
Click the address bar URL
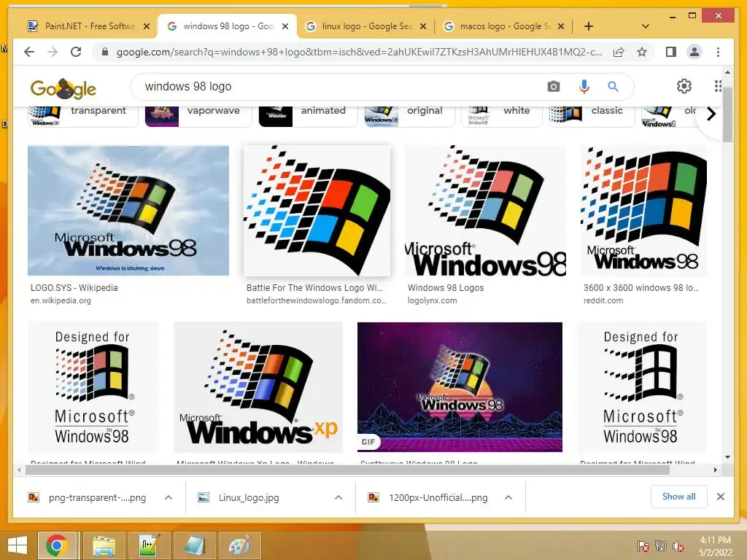click(x=359, y=52)
